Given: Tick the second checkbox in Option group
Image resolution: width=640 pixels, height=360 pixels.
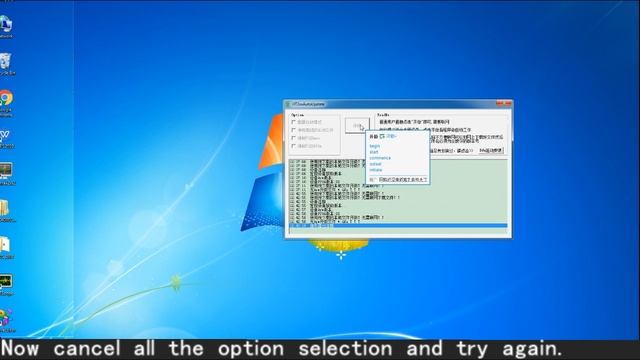Looking at the screenshot, I should pyautogui.click(x=293, y=130).
